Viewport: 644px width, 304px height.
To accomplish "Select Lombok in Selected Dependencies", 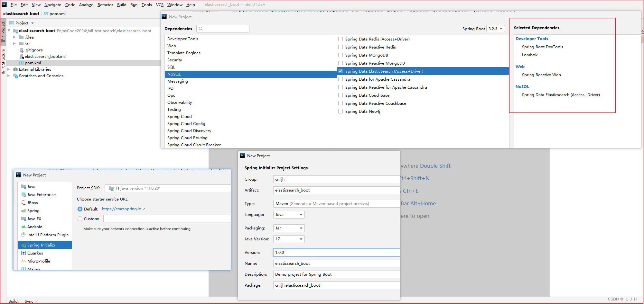I will 530,55.
